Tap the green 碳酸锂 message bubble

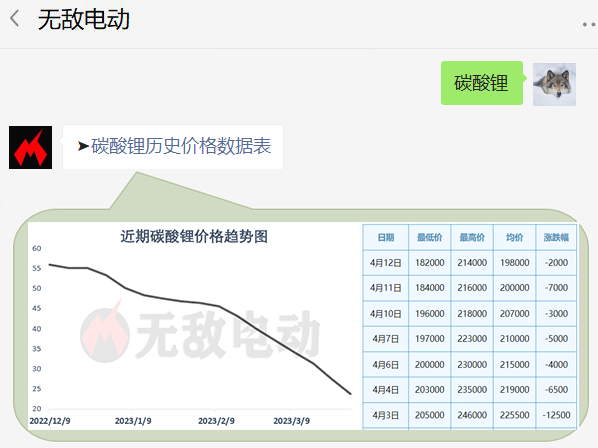point(482,83)
